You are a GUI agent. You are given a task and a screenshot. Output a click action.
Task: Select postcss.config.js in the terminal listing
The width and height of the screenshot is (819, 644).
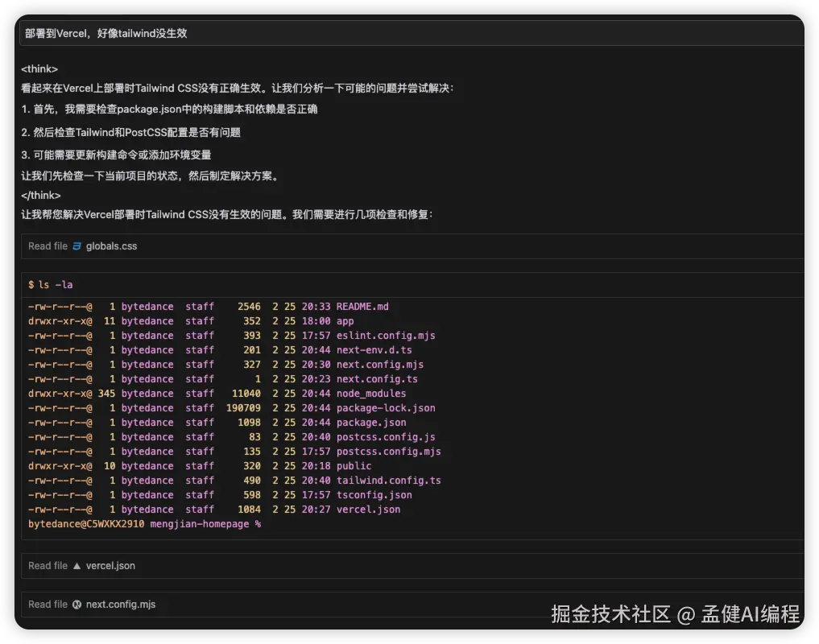[386, 437]
